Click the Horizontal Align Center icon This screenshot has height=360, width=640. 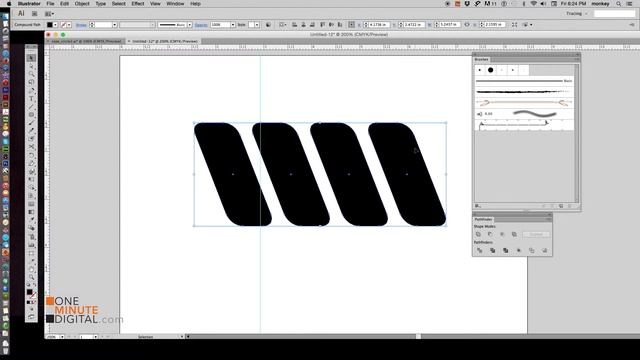pos(303,25)
